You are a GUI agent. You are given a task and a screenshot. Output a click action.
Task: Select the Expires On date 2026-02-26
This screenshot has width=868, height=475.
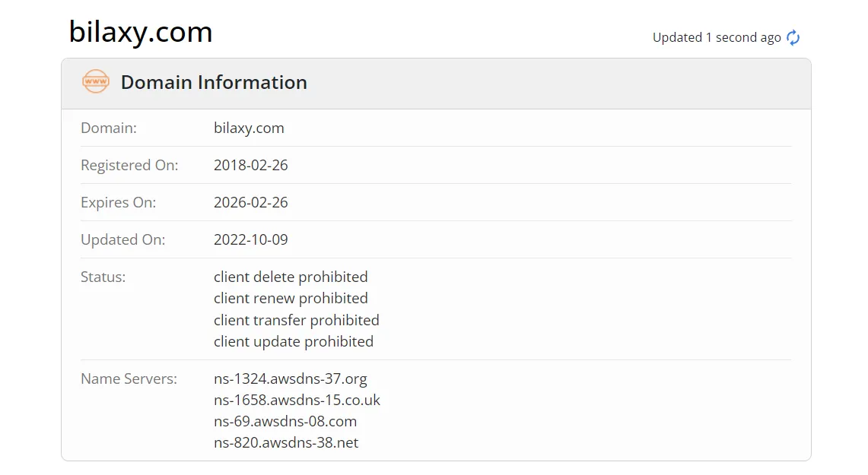tap(251, 202)
